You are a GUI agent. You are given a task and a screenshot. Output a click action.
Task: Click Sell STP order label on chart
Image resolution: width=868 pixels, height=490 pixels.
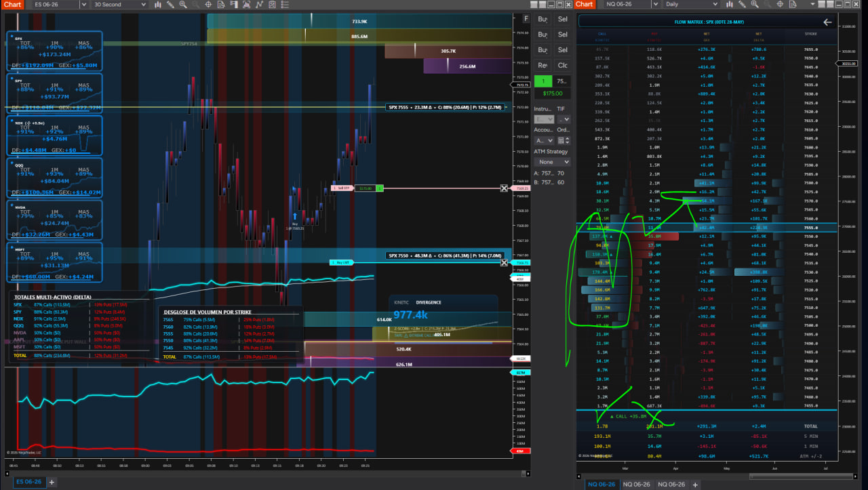(x=342, y=188)
